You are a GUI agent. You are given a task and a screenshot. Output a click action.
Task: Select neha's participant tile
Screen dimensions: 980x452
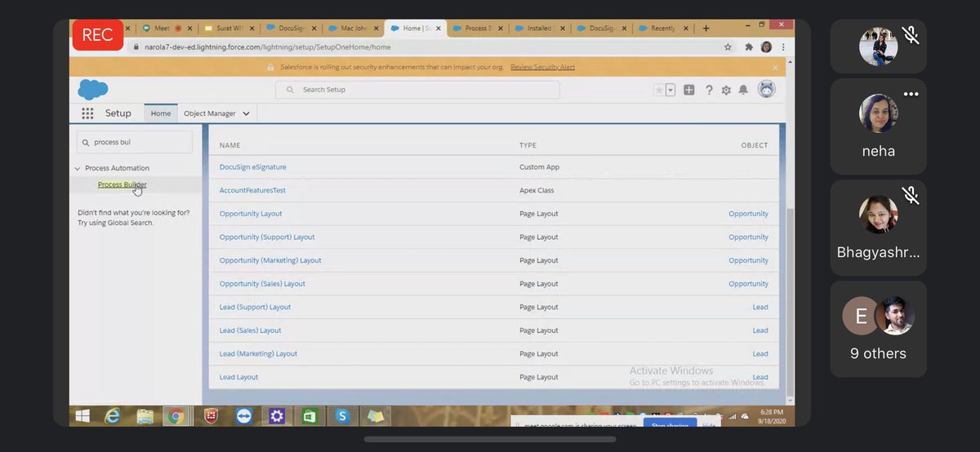tap(879, 126)
